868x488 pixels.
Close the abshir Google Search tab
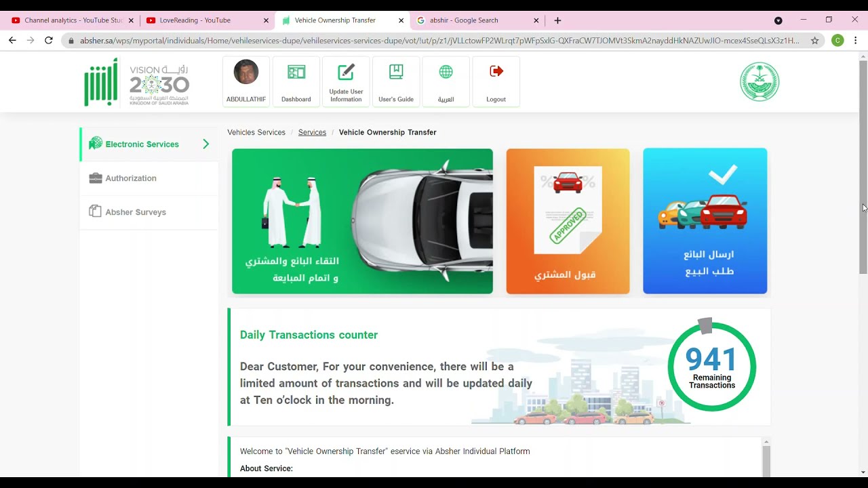536,20
